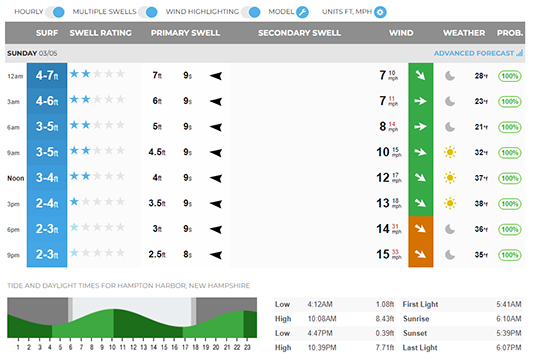The height and width of the screenshot is (363, 533).
Task: Click the 6am wind direction arrow
Action: (x=420, y=126)
